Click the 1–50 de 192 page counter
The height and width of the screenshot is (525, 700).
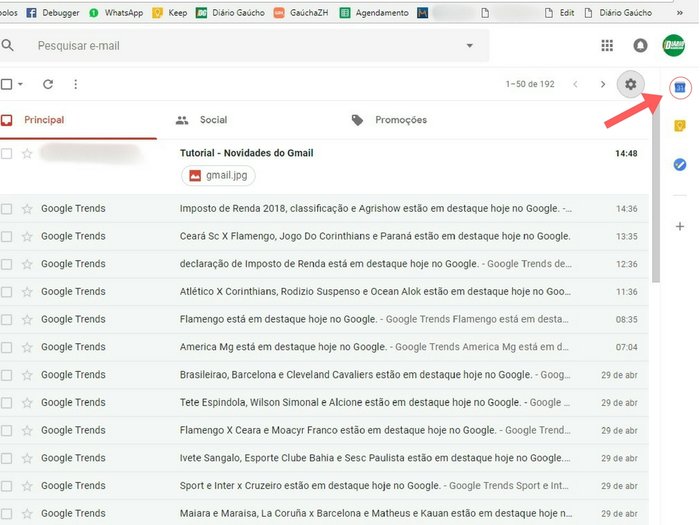(530, 84)
